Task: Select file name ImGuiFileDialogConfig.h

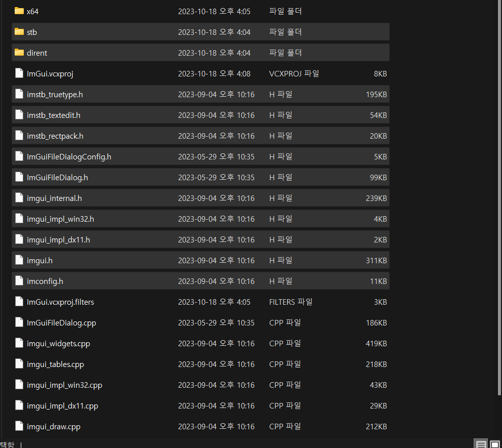Action: (69, 157)
